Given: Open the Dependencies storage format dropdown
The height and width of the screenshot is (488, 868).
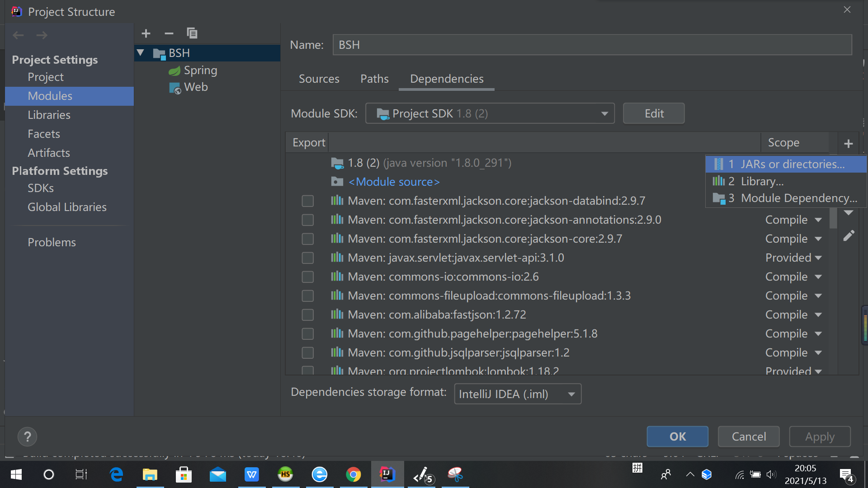Looking at the screenshot, I should coord(571,394).
